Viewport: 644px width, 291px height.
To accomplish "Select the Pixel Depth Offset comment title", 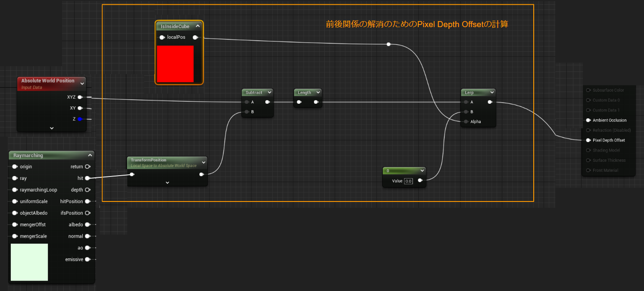I will 417,25.
